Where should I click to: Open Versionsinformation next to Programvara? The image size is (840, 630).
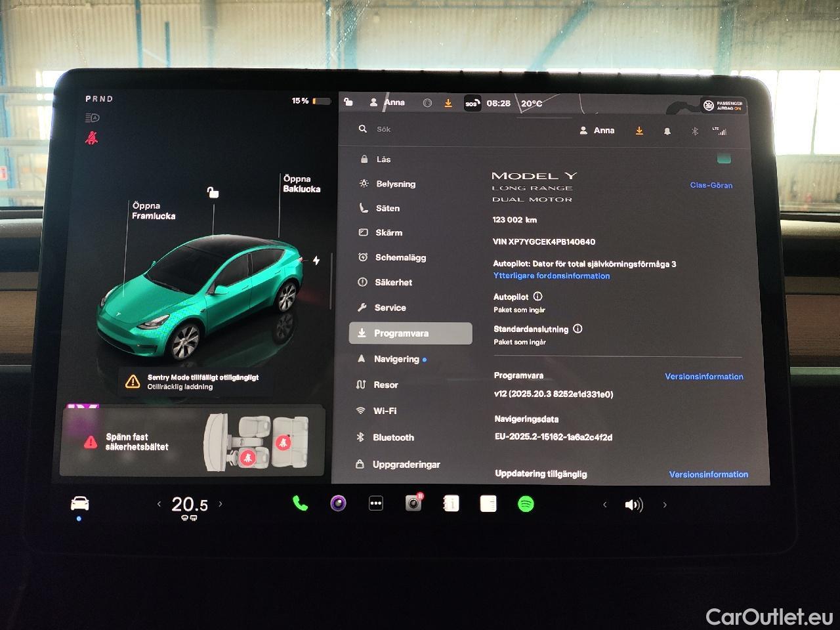[x=703, y=377]
